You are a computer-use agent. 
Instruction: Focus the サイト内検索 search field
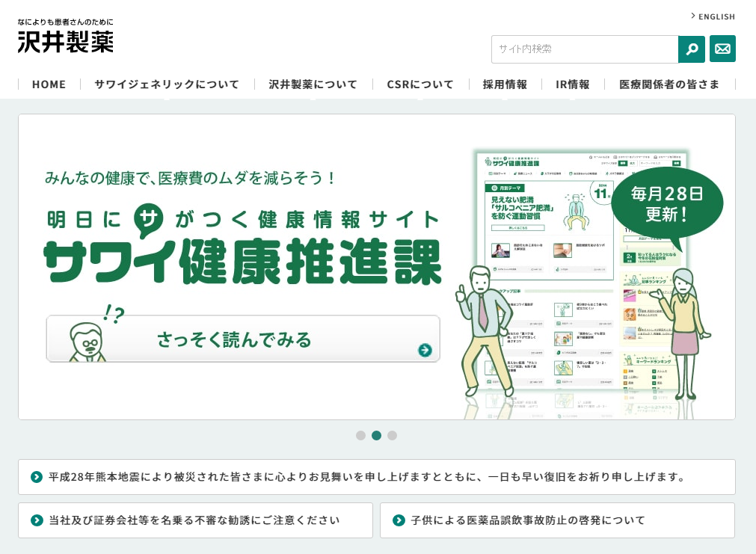click(x=585, y=49)
